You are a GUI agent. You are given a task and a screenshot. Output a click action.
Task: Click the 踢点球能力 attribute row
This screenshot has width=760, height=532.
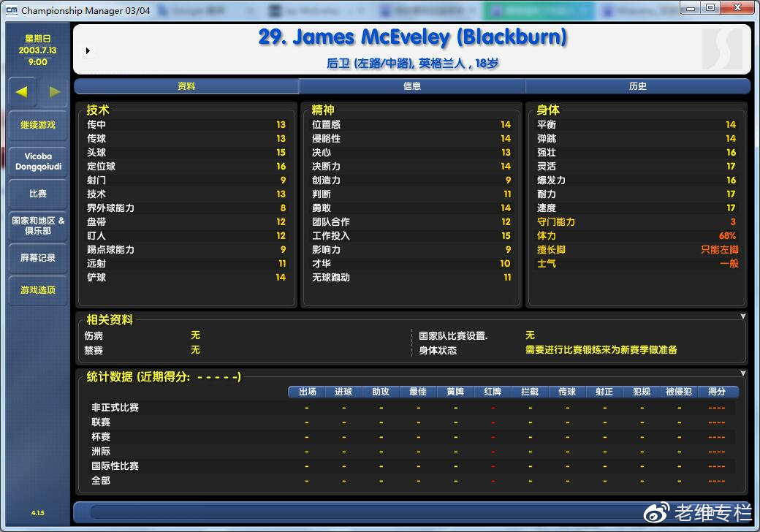186,249
